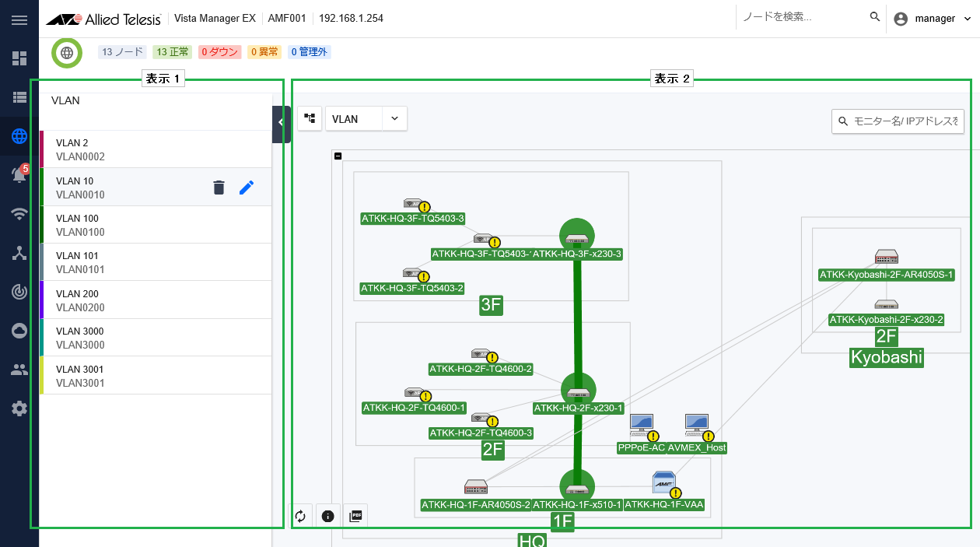
Task: Open the settings gear sidebar icon
Action: pos(19,408)
